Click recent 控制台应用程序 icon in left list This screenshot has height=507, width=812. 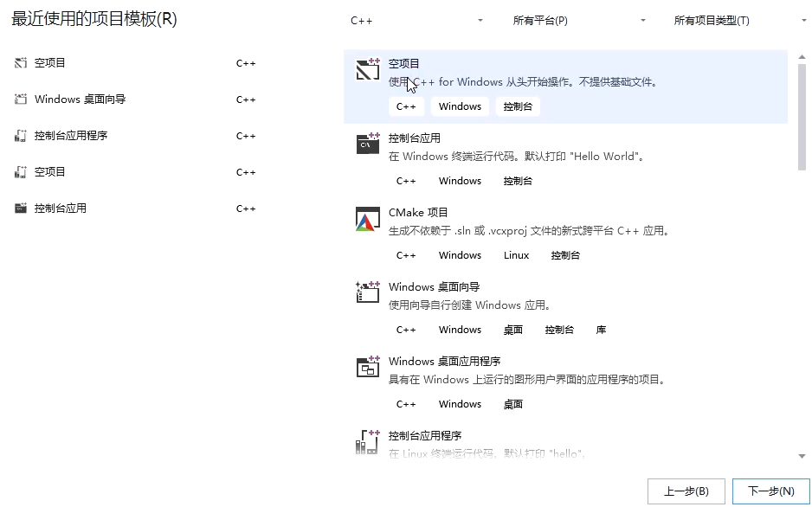click(x=21, y=136)
